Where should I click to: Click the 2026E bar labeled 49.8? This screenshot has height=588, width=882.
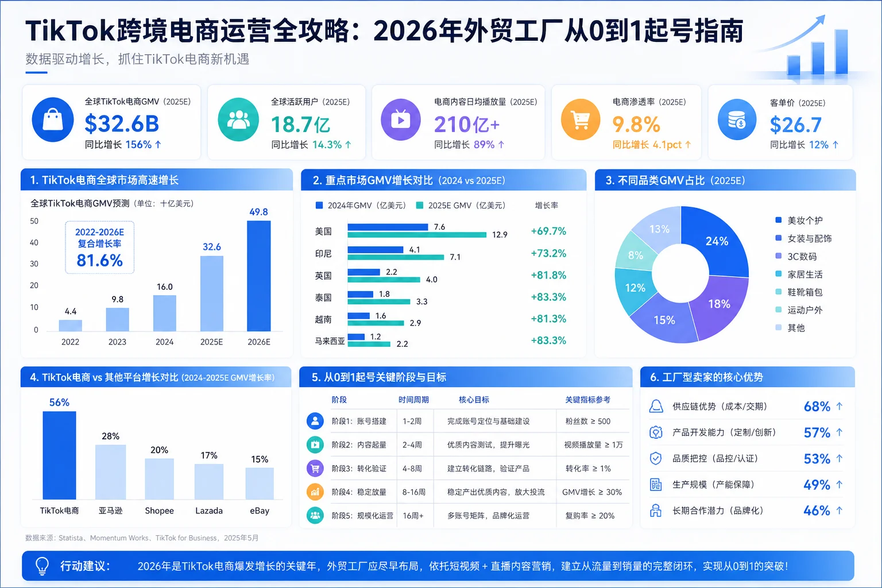coord(258,276)
